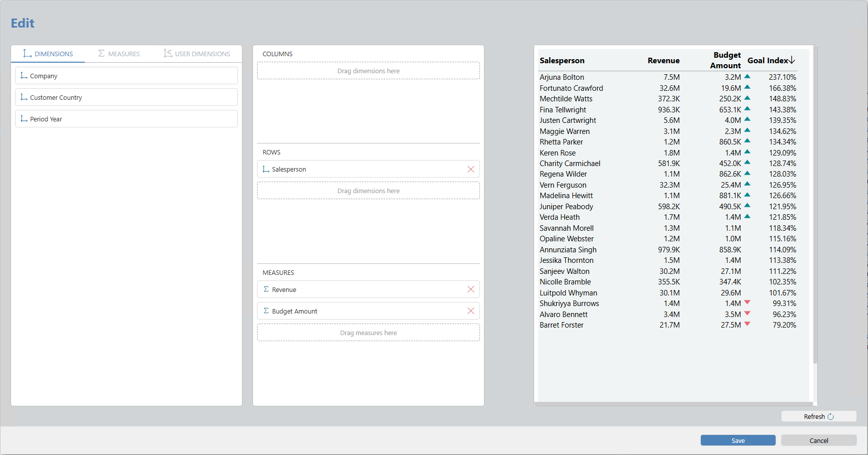The height and width of the screenshot is (455, 868).
Task: Click the dimension icon next to Company
Action: tap(24, 76)
